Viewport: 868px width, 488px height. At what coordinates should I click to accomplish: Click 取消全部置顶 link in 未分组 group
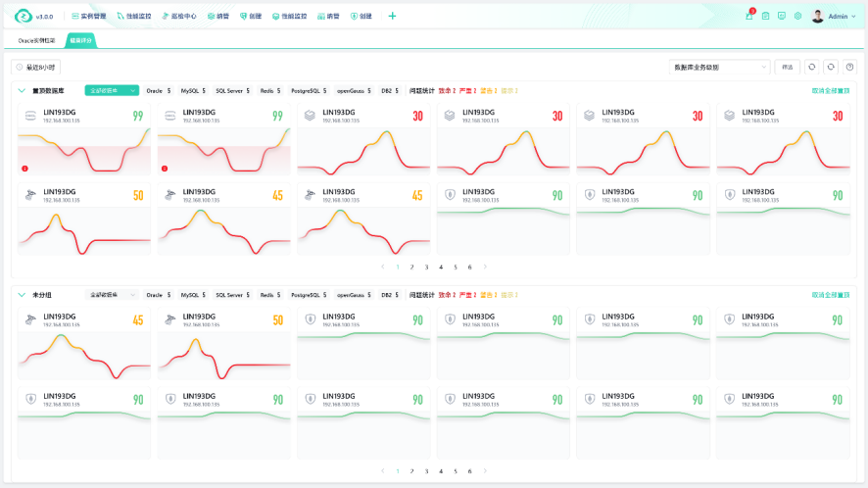tap(831, 295)
